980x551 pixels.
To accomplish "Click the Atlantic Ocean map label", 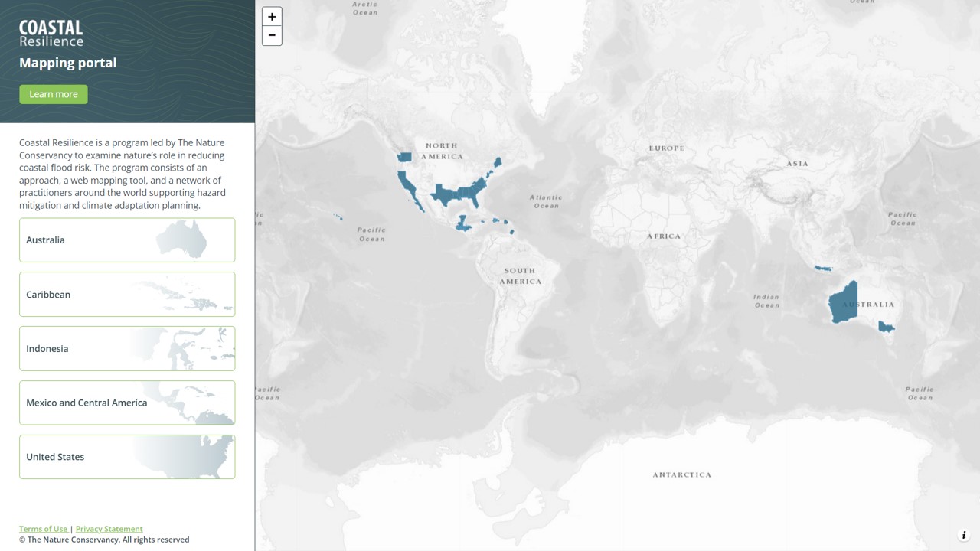I will point(547,201).
